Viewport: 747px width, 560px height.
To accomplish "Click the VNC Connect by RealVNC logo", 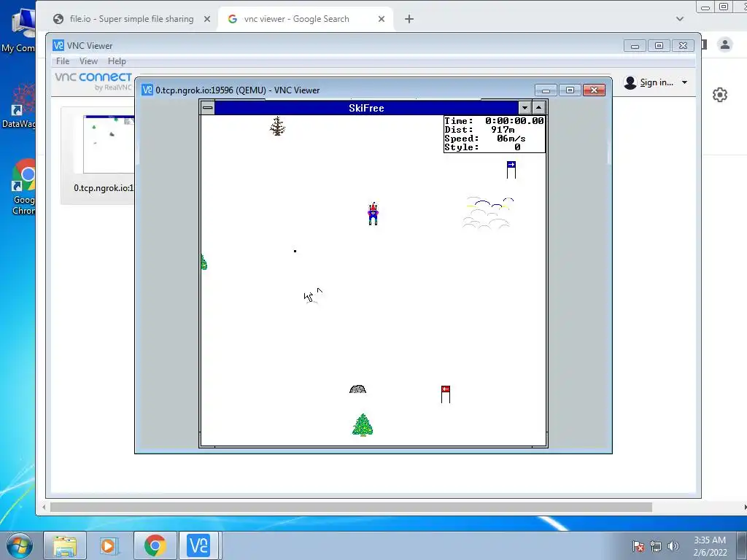I will (93, 81).
